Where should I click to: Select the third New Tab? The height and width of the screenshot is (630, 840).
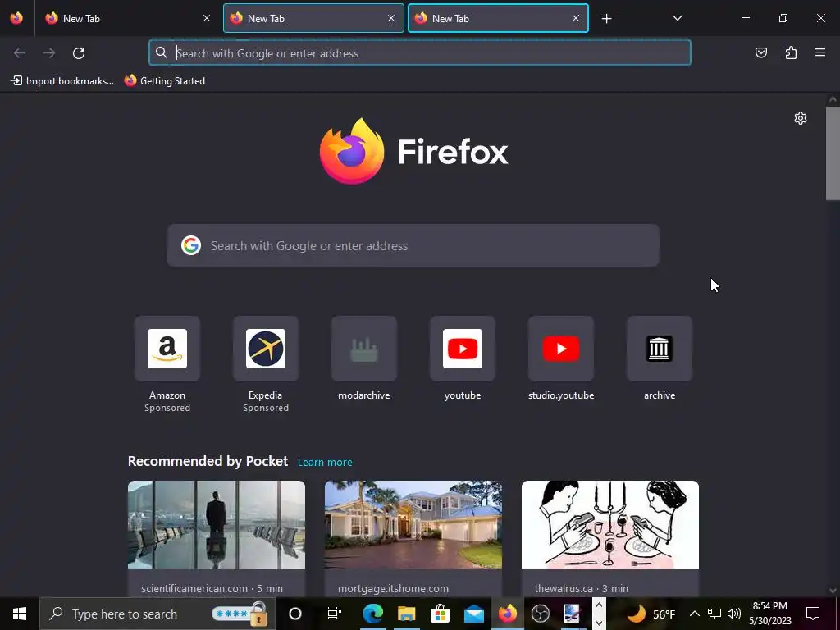(498, 18)
